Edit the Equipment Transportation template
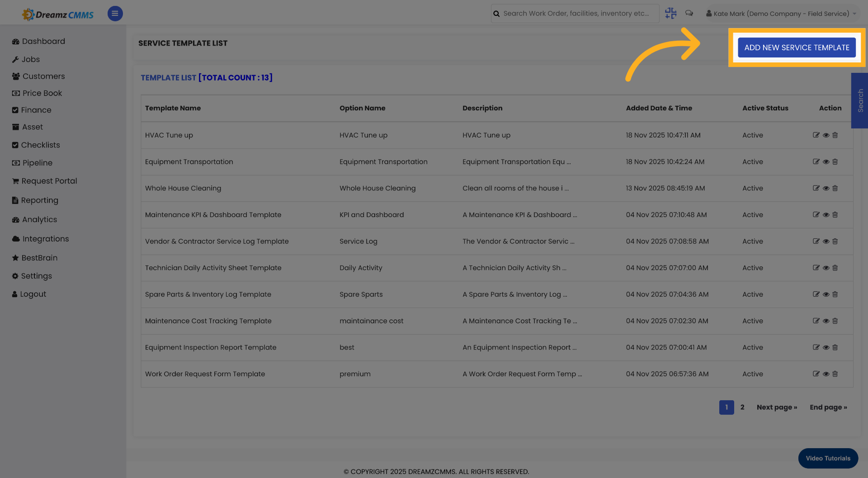Image resolution: width=868 pixels, height=478 pixels. point(816,162)
